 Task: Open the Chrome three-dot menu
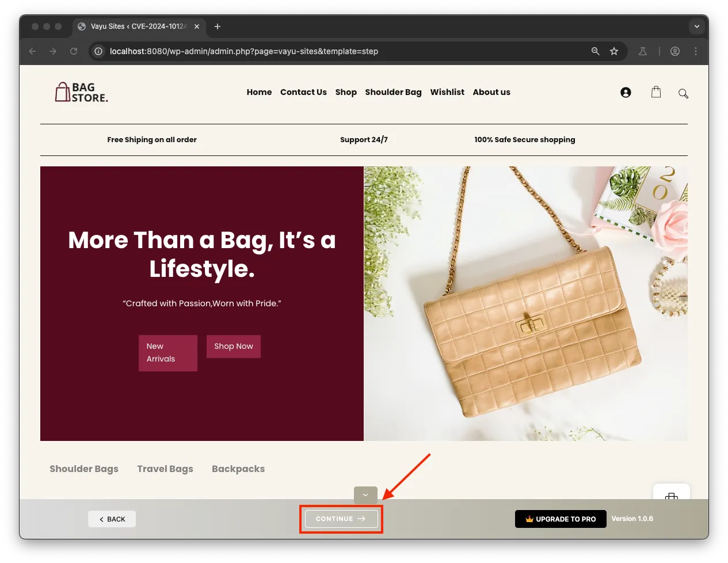(x=696, y=51)
